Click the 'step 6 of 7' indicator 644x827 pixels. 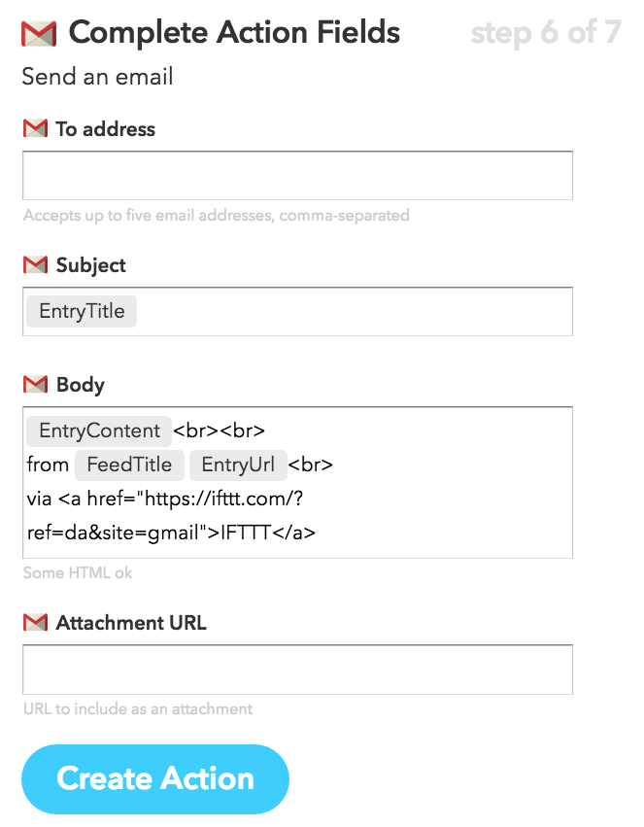point(545,33)
